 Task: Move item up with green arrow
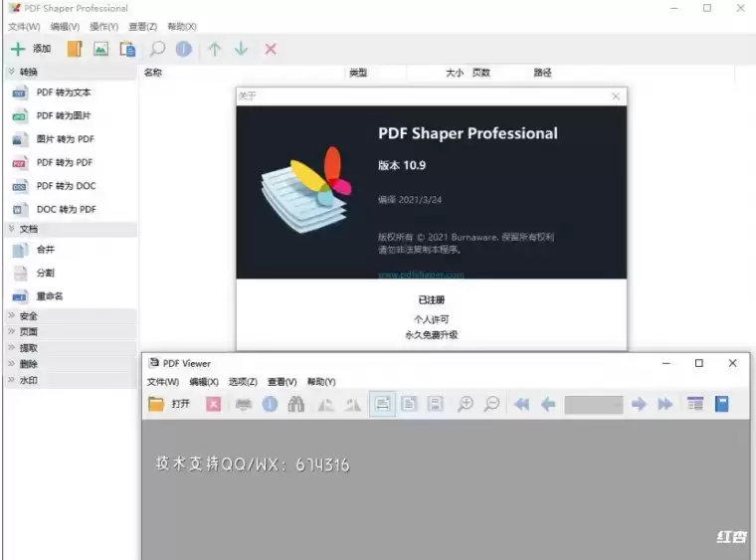(x=215, y=49)
